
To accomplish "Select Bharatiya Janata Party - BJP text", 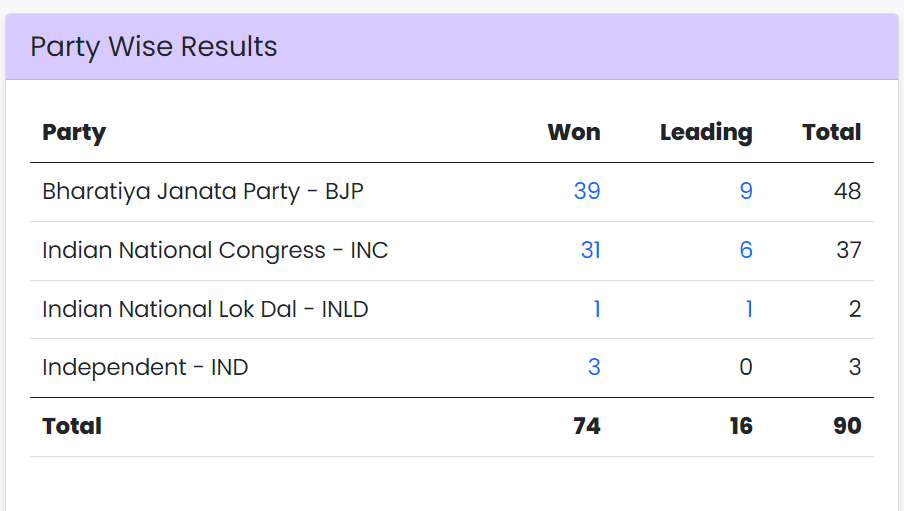I will (202, 191).
